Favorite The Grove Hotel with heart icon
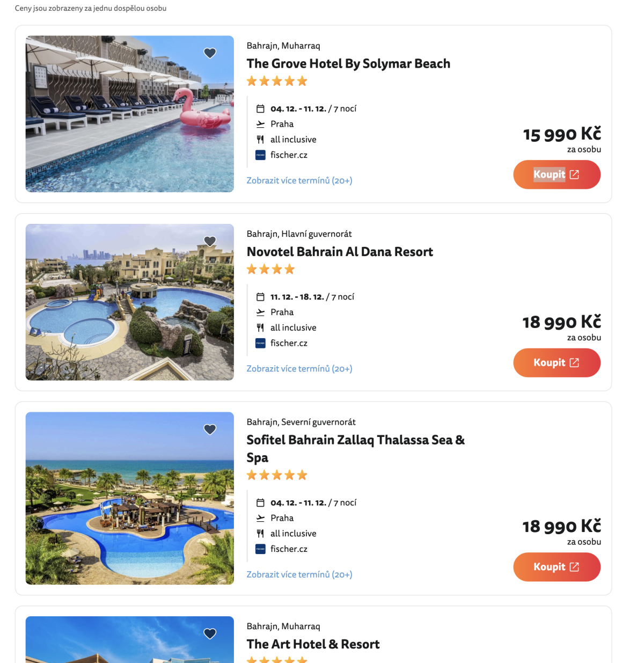Viewport: 644px width, 663px height. (210, 53)
